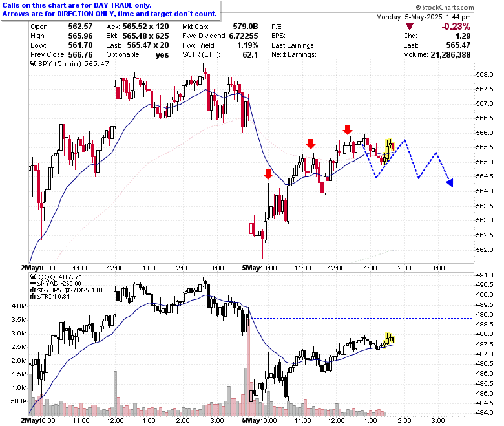The image size is (504, 426).
Task: Click the red down arrow near 11:00
Action: [311, 144]
